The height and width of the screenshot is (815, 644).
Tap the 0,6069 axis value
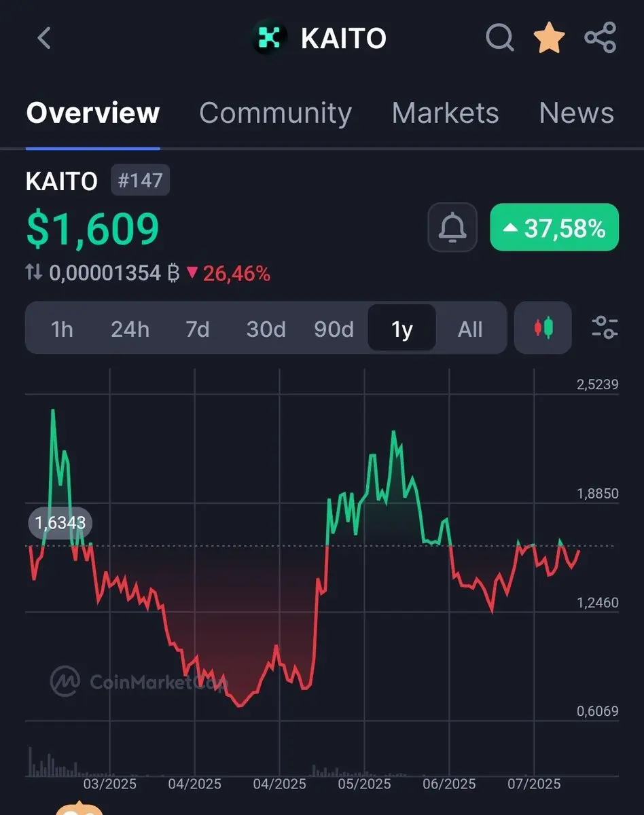598,712
